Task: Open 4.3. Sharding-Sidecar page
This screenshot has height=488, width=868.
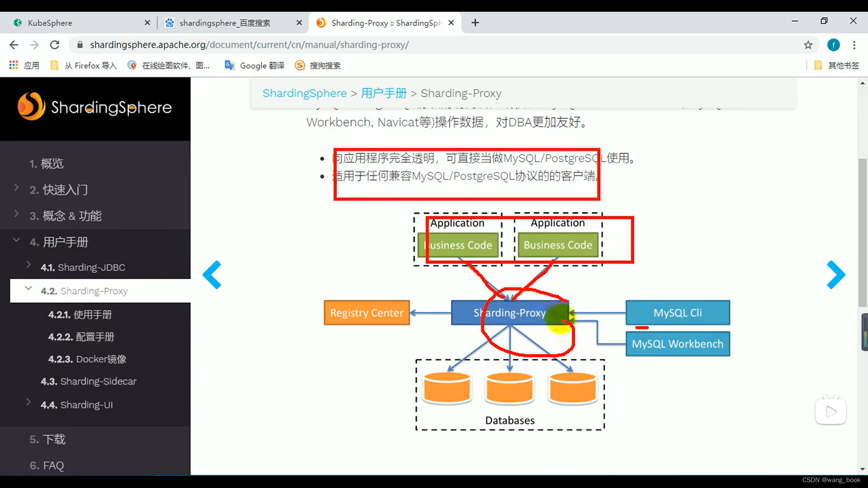Action: pyautogui.click(x=89, y=381)
